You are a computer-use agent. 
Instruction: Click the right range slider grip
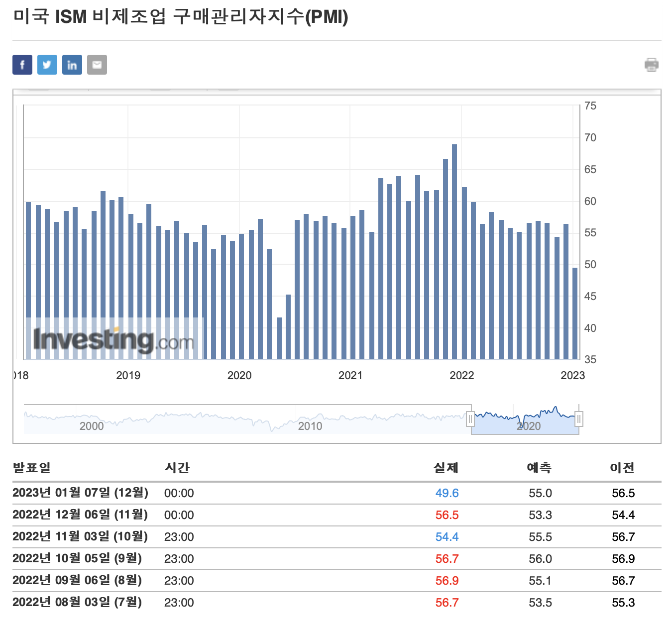tap(579, 419)
